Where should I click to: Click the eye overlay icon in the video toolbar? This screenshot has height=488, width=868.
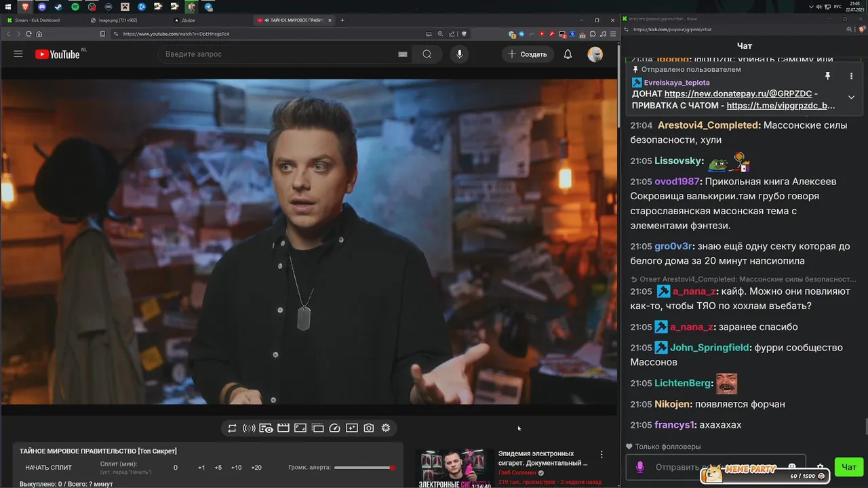point(266,428)
